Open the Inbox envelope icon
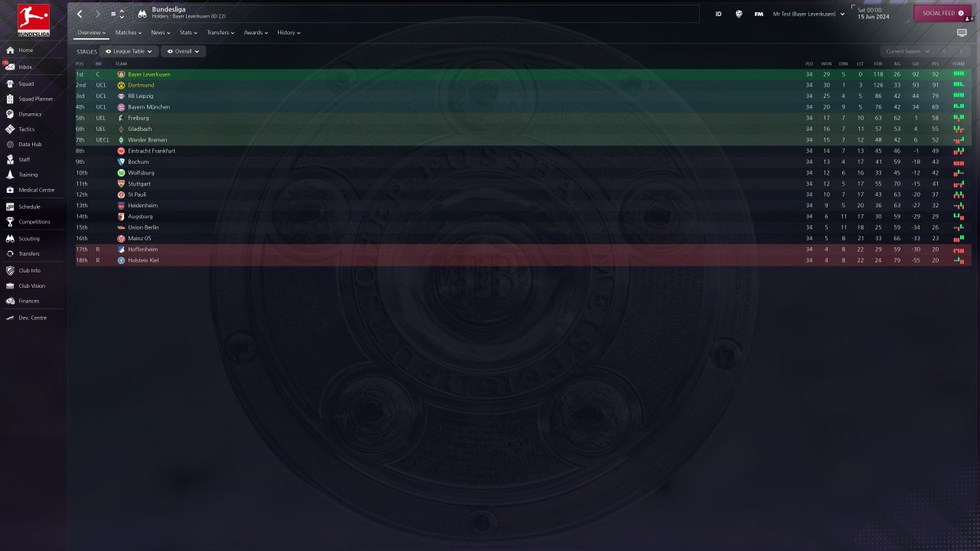 (10, 67)
